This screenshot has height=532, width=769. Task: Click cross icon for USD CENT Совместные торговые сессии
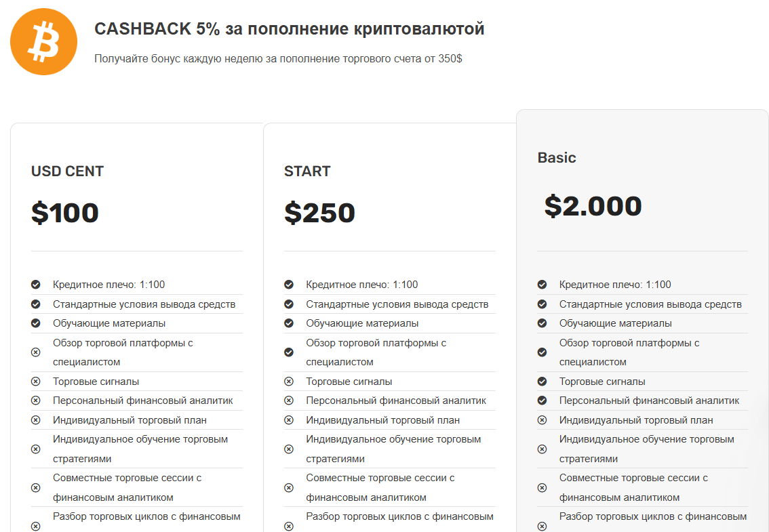pyautogui.click(x=36, y=488)
